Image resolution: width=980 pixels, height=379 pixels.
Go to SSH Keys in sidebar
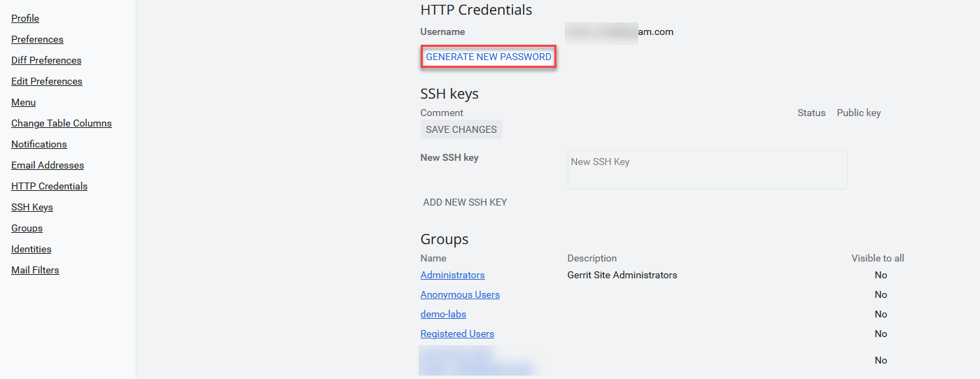click(x=32, y=207)
